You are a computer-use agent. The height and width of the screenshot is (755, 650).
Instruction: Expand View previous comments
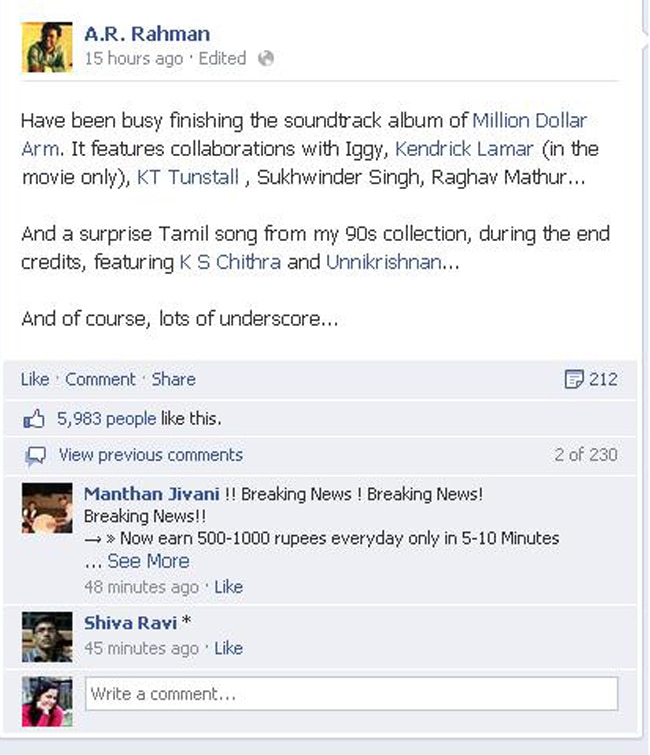(151, 455)
